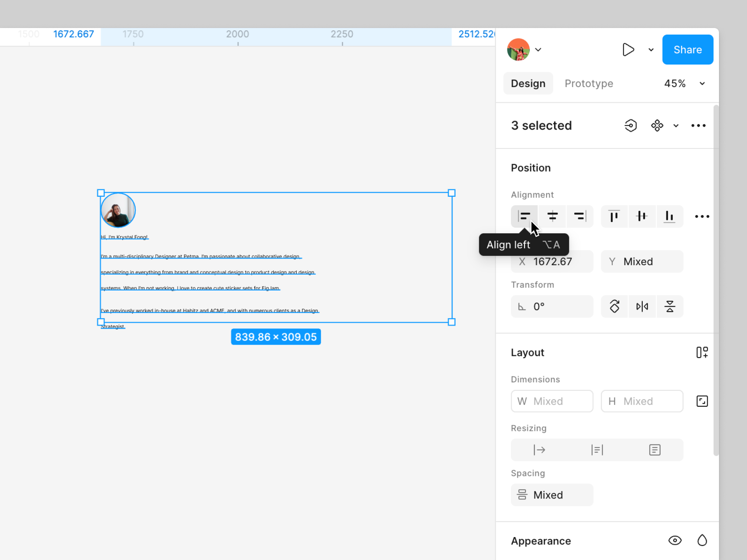Switch to the Prototype tab
This screenshot has width=747, height=560.
[x=589, y=84]
